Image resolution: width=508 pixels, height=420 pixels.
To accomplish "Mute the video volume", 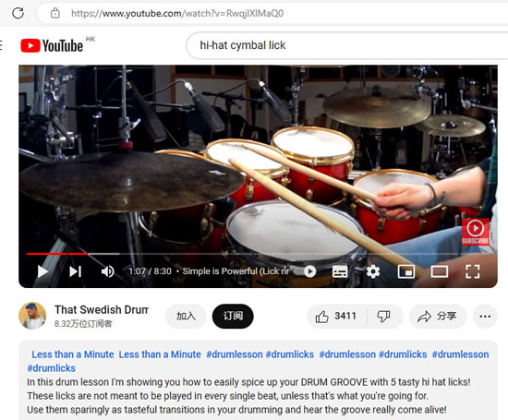I will (x=107, y=271).
